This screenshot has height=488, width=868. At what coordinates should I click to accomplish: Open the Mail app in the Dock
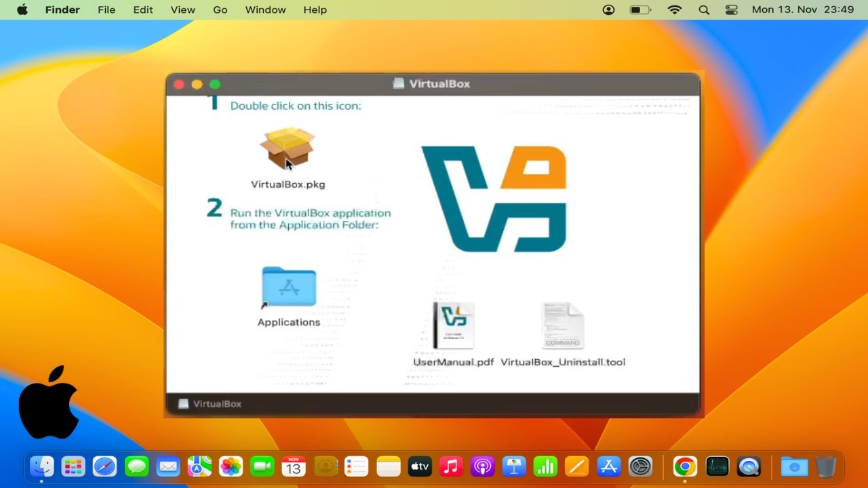point(168,467)
